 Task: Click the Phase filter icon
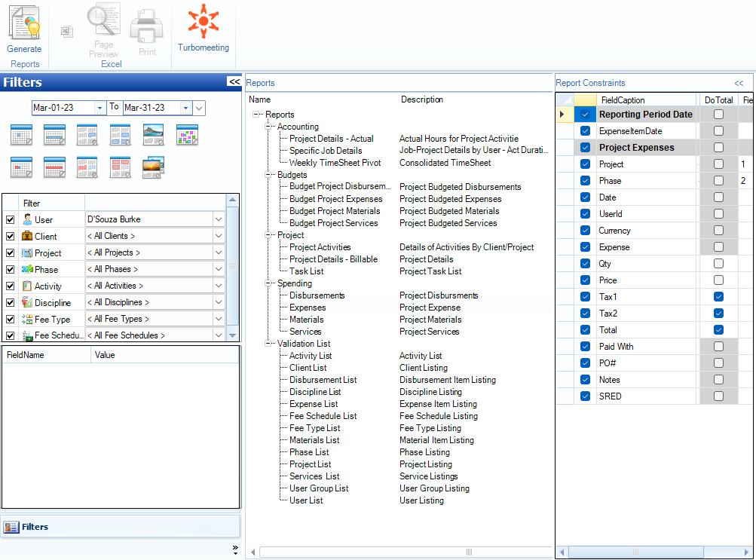[x=27, y=269]
